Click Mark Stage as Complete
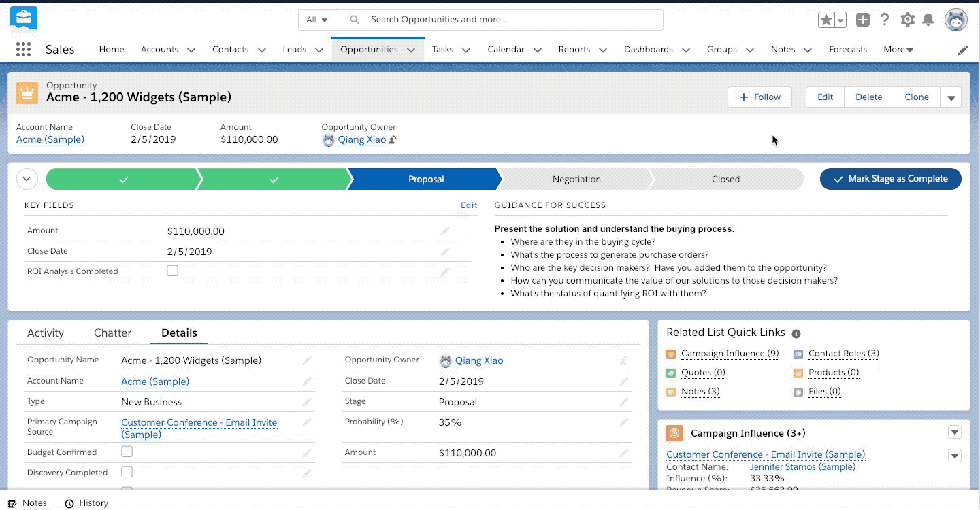 tap(891, 179)
